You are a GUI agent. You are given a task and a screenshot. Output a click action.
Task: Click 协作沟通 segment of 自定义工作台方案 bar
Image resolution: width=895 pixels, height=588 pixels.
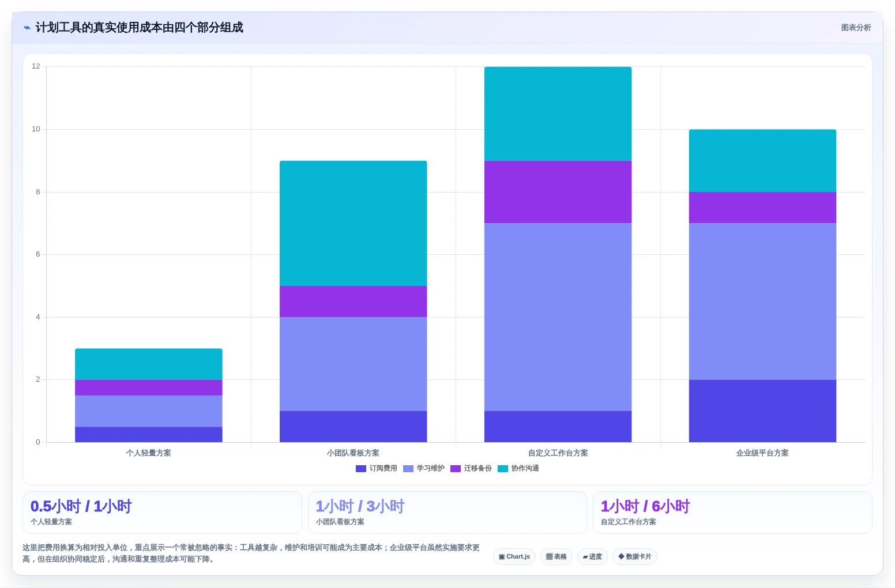point(558,114)
